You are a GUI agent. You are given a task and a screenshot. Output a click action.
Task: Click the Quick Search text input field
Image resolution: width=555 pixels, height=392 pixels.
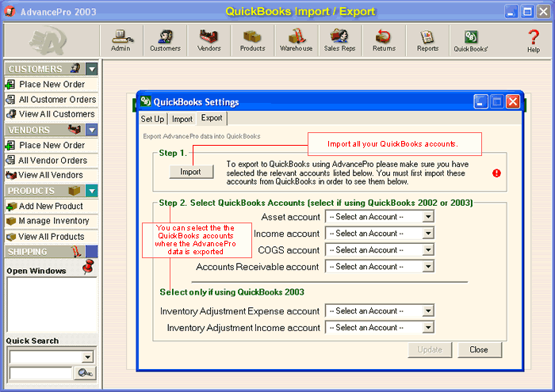pyautogui.click(x=40, y=373)
